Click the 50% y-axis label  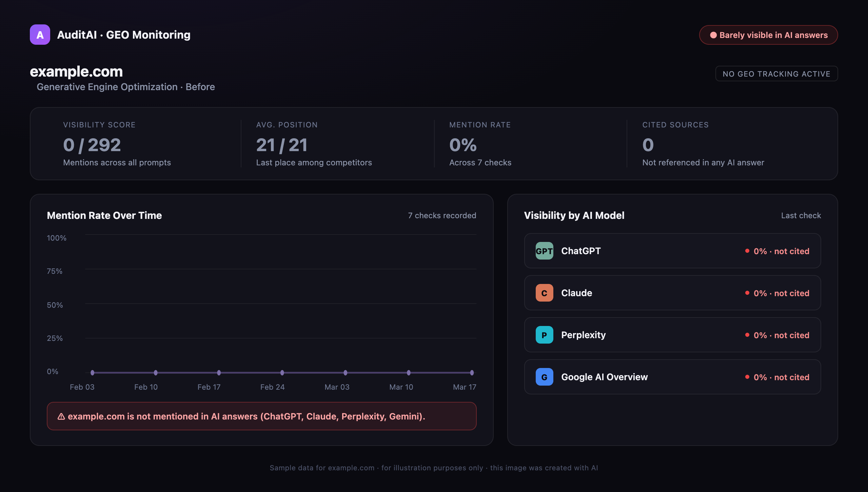coord(55,305)
